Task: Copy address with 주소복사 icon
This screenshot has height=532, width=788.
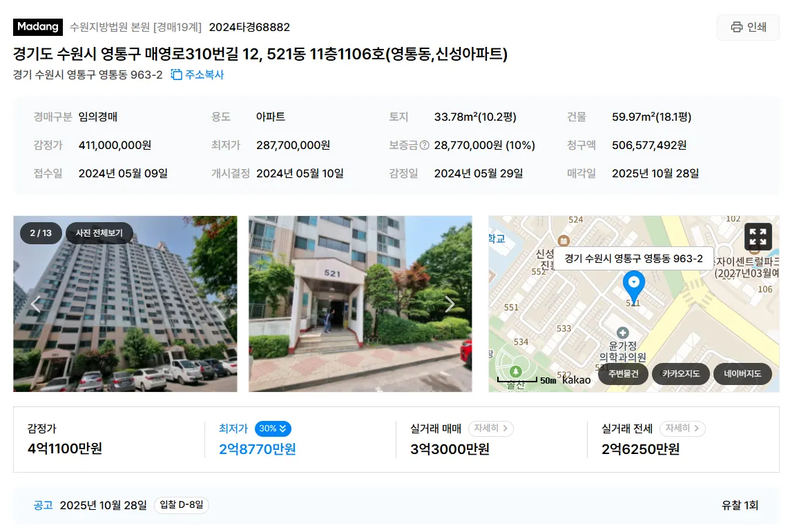Action: click(x=176, y=75)
